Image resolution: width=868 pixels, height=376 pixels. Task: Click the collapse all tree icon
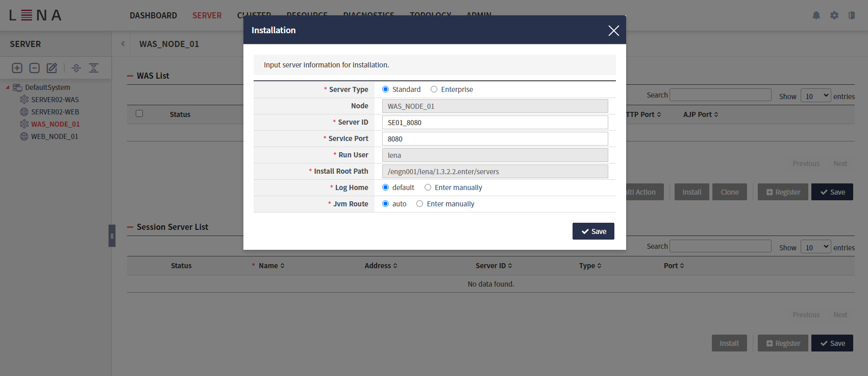[x=94, y=68]
